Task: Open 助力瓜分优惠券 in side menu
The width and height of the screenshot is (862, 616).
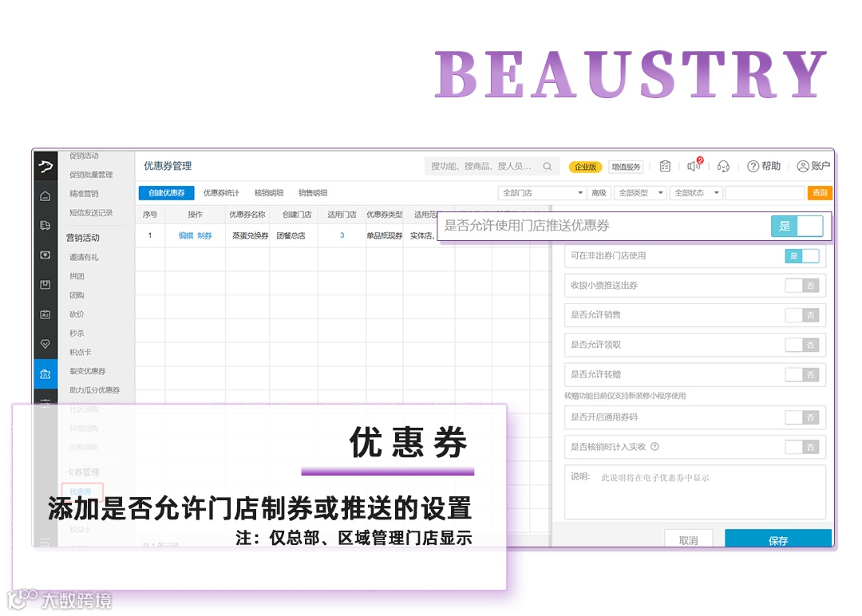Action: [x=94, y=390]
